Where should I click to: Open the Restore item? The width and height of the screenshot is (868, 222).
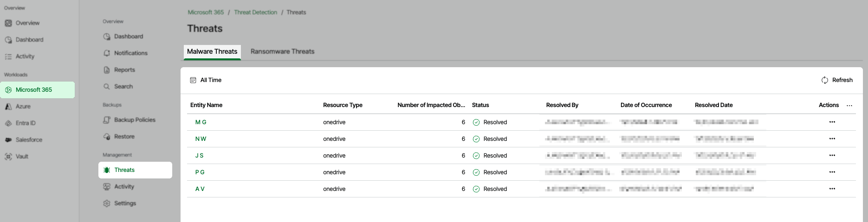(x=119, y=137)
